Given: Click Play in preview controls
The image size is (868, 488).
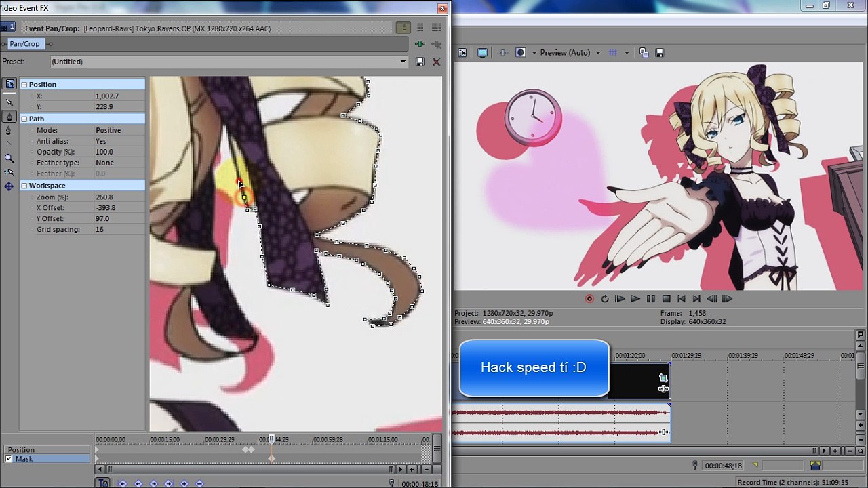Looking at the screenshot, I should point(635,299).
